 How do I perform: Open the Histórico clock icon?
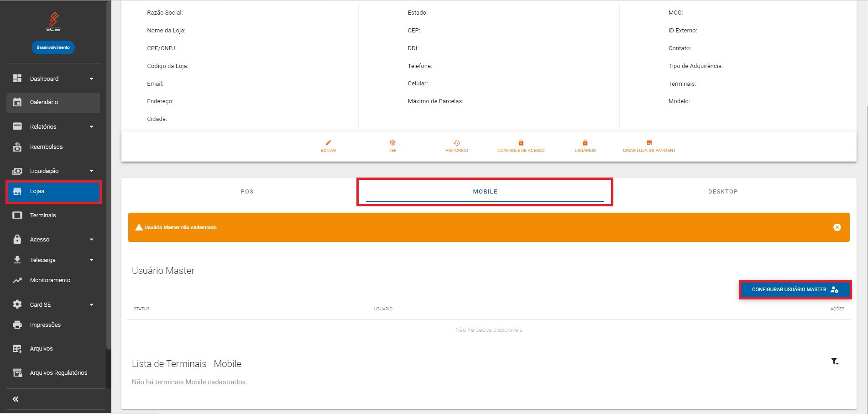[456, 143]
